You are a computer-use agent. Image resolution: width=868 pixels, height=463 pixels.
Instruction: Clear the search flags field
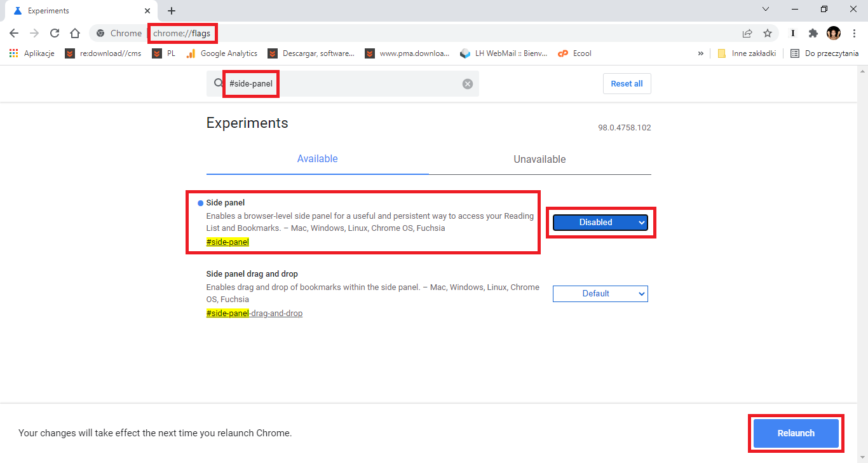(468, 84)
